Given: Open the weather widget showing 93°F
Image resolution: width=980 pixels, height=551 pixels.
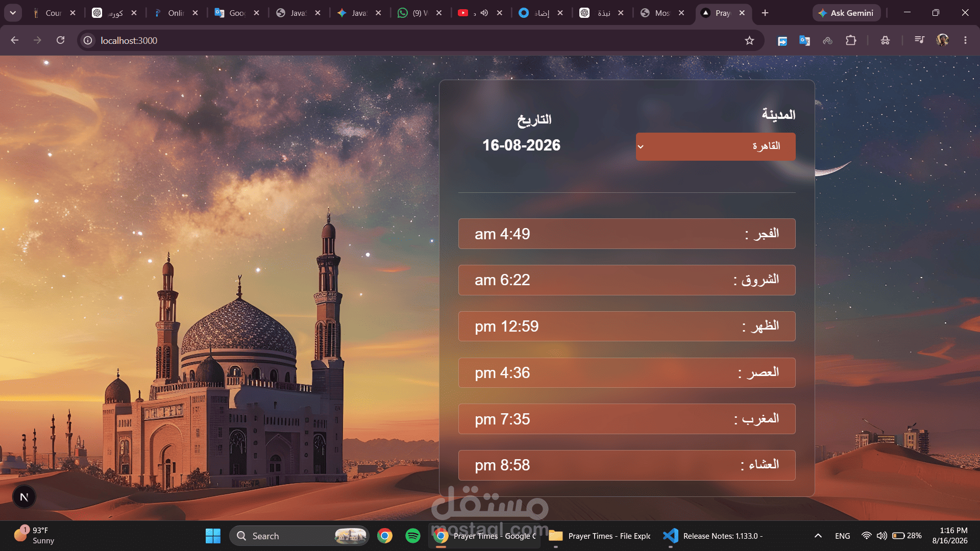Looking at the screenshot, I should (34, 536).
